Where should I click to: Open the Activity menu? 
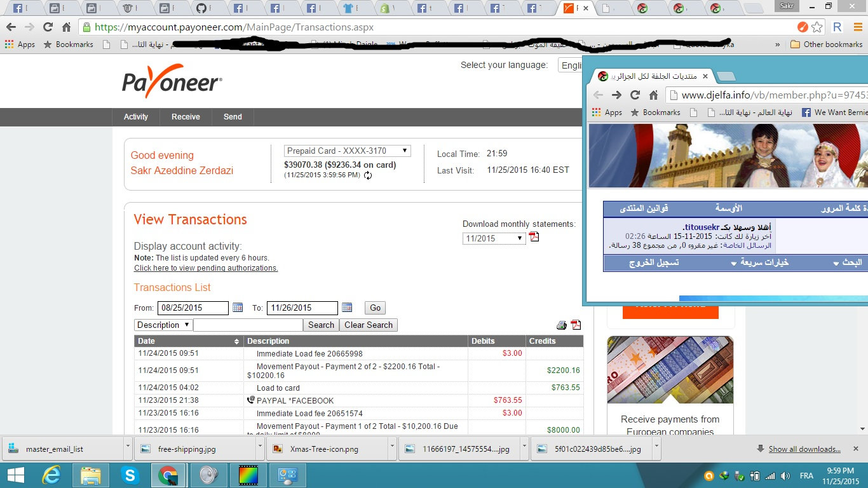point(136,117)
